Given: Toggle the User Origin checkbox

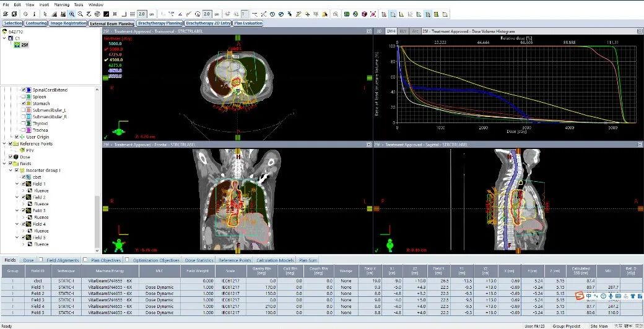Looking at the screenshot, I should tap(17, 137).
